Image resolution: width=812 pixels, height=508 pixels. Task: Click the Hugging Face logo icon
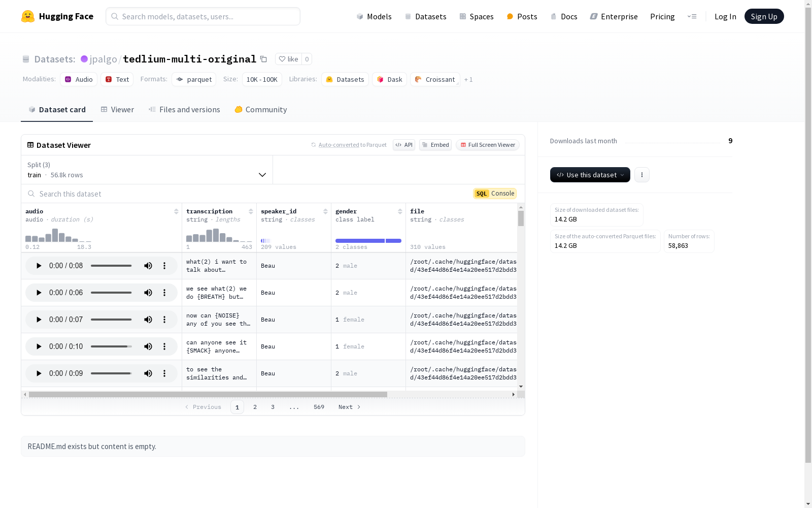point(28,16)
